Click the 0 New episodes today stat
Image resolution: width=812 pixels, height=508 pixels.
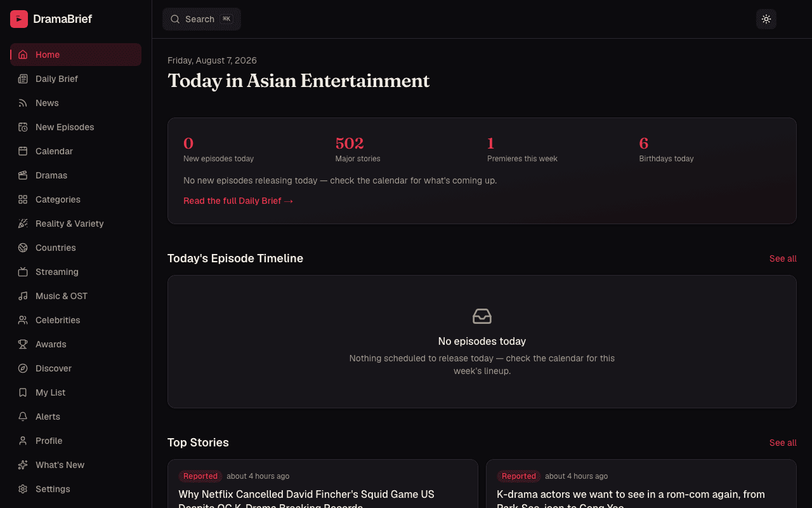[x=218, y=149]
